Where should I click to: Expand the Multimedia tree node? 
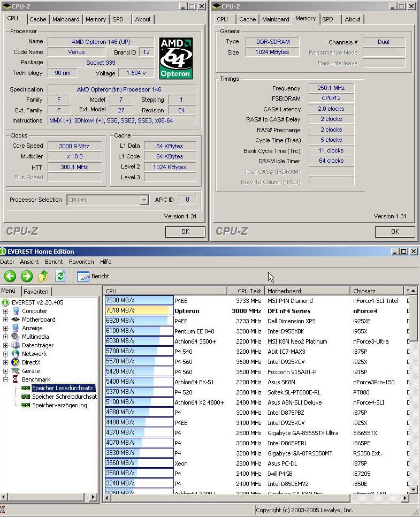tap(5, 337)
